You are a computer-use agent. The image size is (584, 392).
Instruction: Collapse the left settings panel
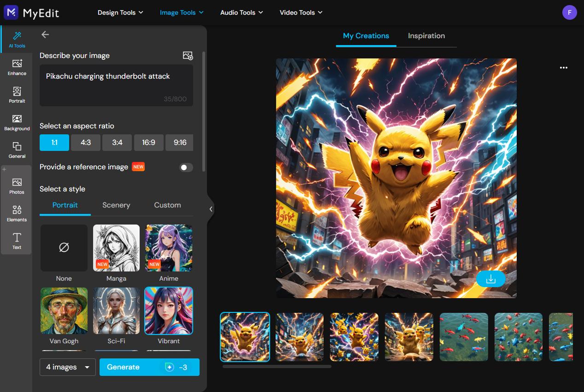click(211, 209)
